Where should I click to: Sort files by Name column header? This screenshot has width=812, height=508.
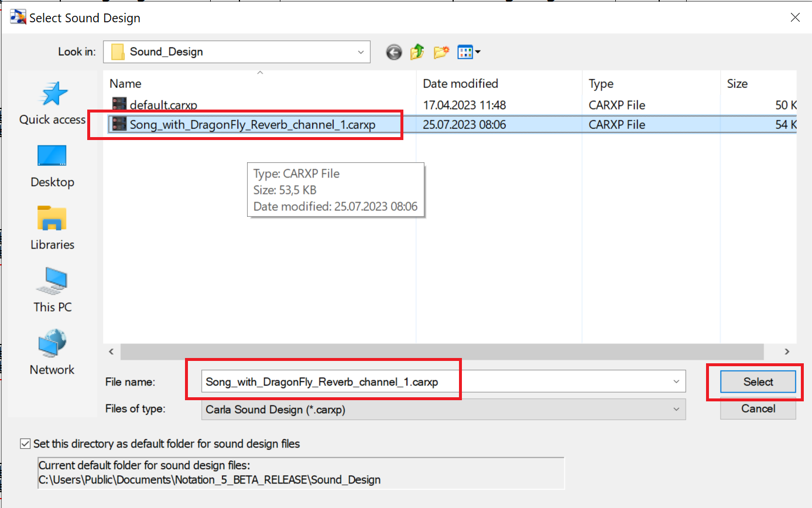(125, 84)
